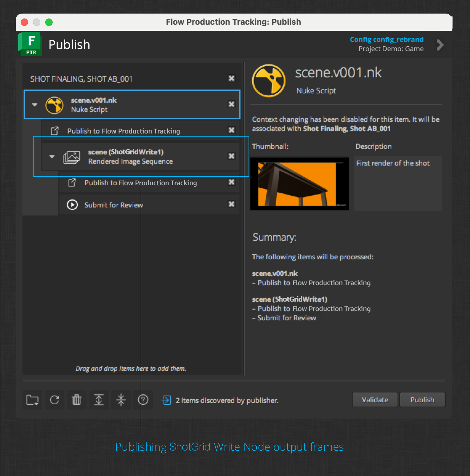Click '– Submit for Review' in the Summary list
The image size is (470, 476).
(284, 318)
